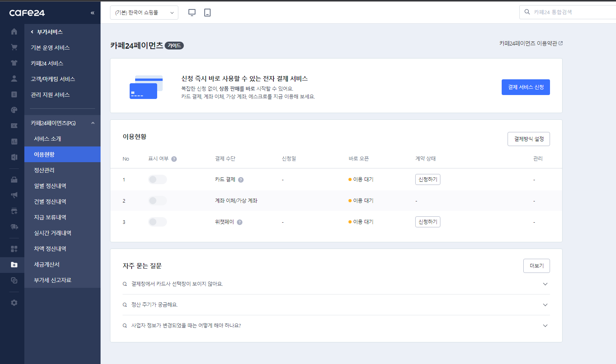Viewport: 616px width, 364px height.
Task: Open the storefront-plus sidebar icon
Action: (x=14, y=211)
